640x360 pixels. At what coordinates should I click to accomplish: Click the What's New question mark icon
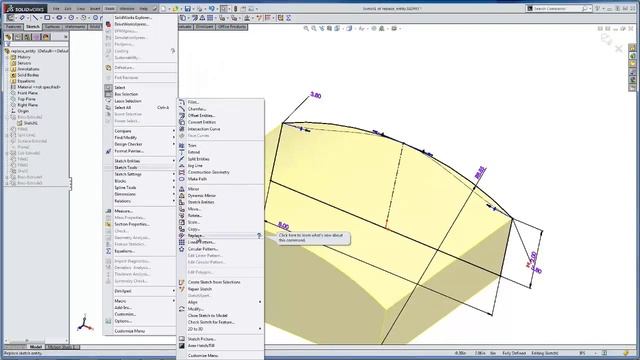tap(259, 236)
